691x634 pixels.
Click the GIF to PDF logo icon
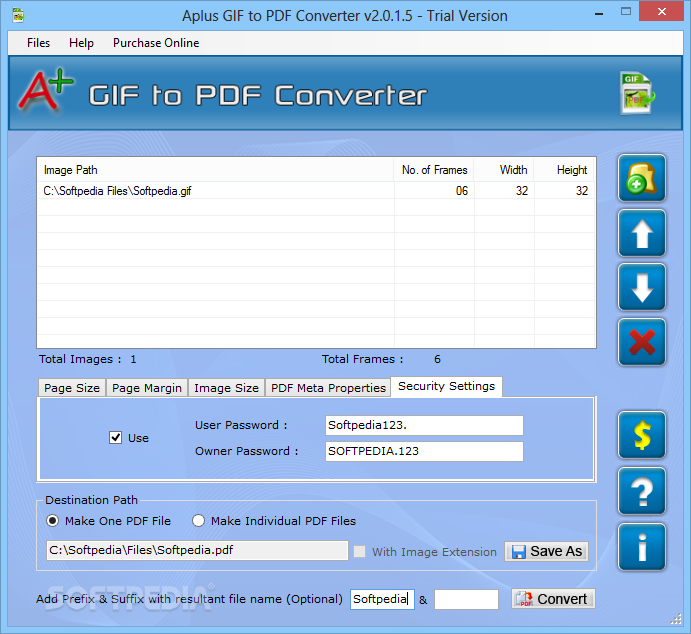click(x=637, y=93)
